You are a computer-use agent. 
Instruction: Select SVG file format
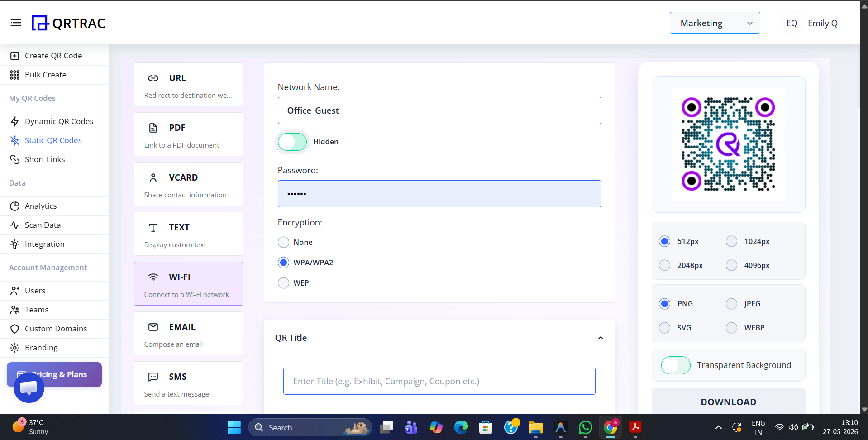click(x=665, y=328)
